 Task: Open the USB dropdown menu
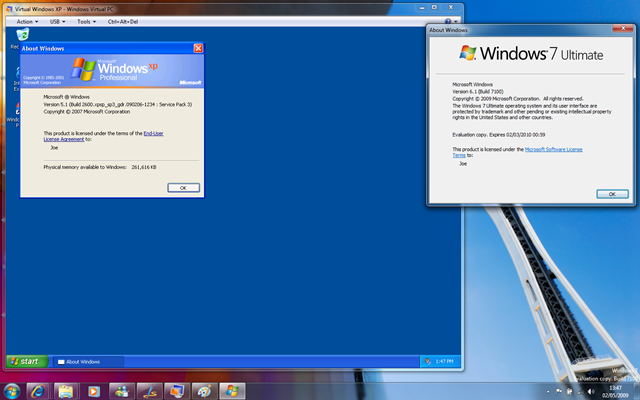57,22
